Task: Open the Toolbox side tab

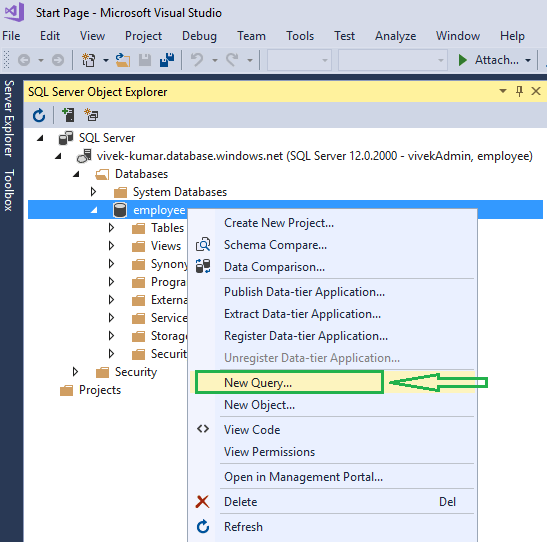Action: (x=9, y=190)
